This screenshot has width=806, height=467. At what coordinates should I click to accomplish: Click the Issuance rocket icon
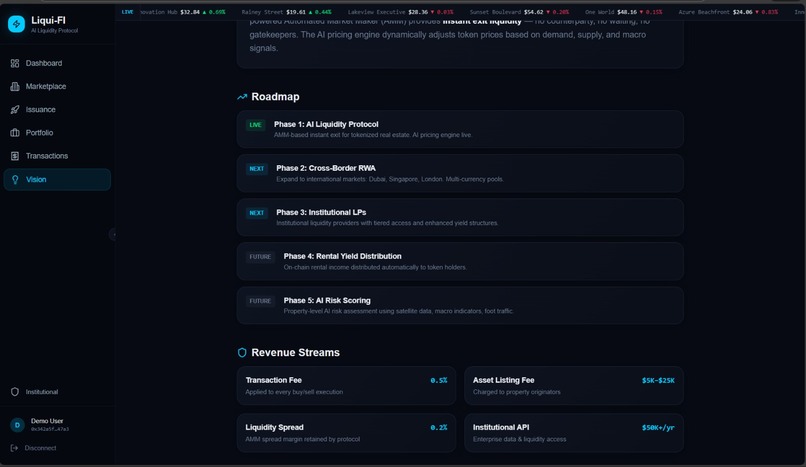pyautogui.click(x=15, y=109)
